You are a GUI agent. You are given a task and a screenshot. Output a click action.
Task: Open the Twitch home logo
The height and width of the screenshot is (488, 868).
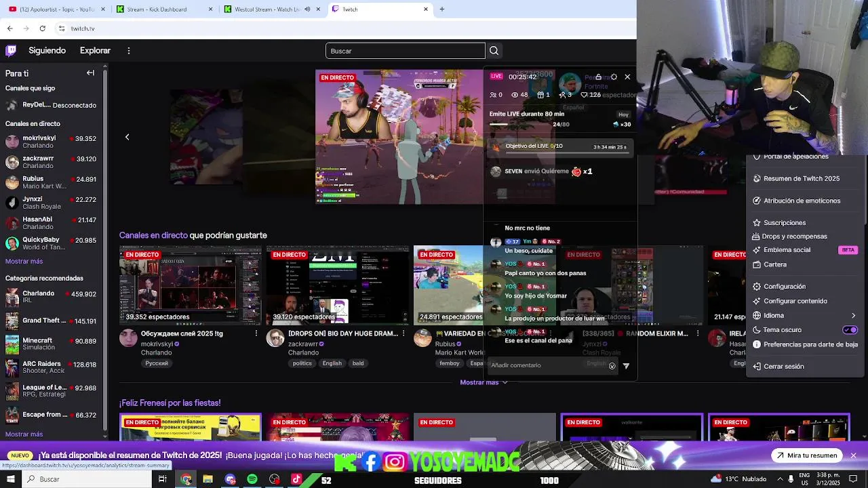pos(11,50)
